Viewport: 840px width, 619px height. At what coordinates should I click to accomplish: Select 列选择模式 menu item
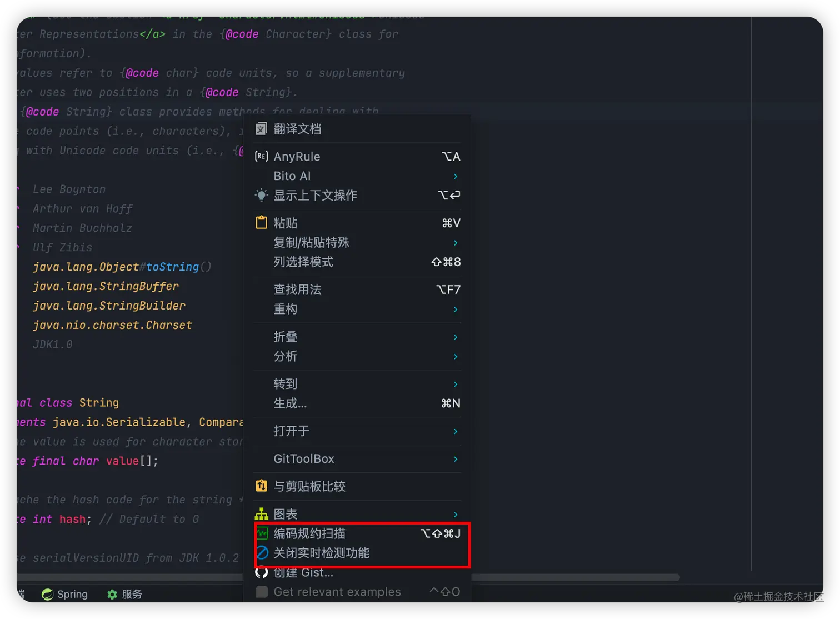pos(357,262)
